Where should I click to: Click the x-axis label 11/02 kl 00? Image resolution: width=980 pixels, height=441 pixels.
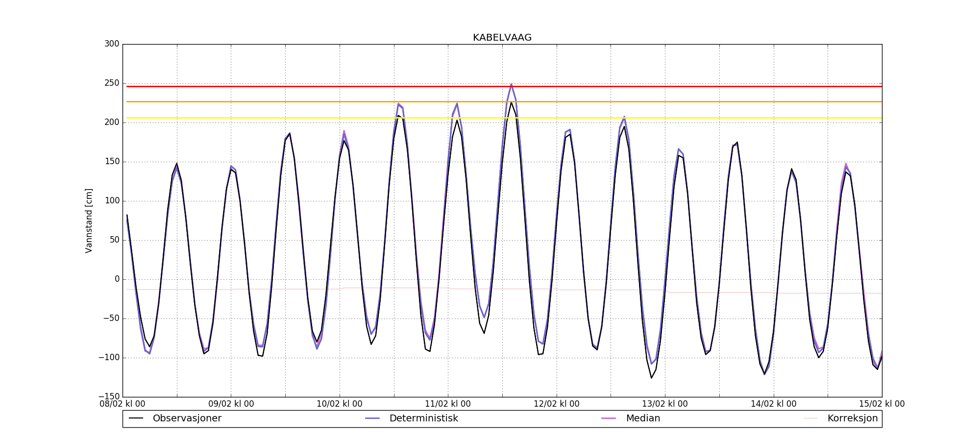(x=448, y=404)
